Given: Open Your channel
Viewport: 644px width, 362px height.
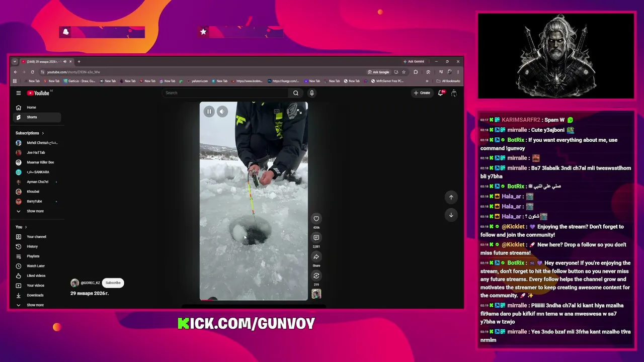Looking at the screenshot, I should (x=37, y=237).
